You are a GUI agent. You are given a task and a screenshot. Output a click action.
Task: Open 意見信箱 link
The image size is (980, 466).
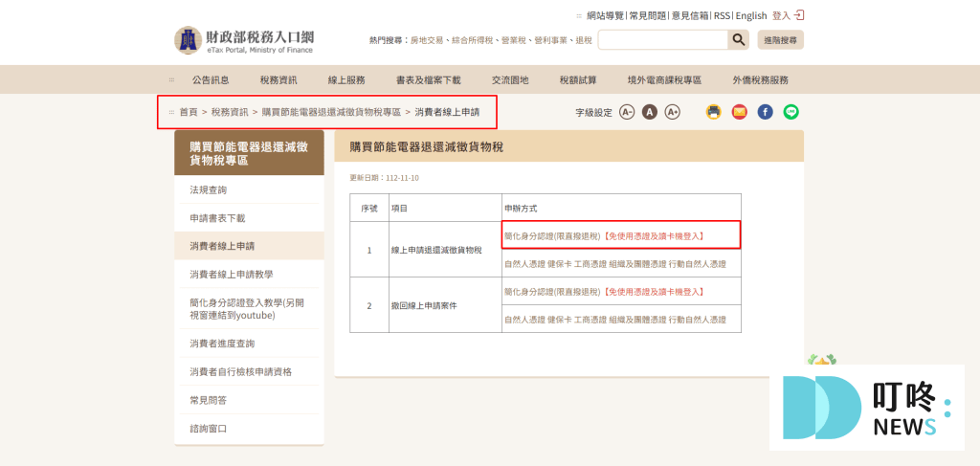(690, 15)
